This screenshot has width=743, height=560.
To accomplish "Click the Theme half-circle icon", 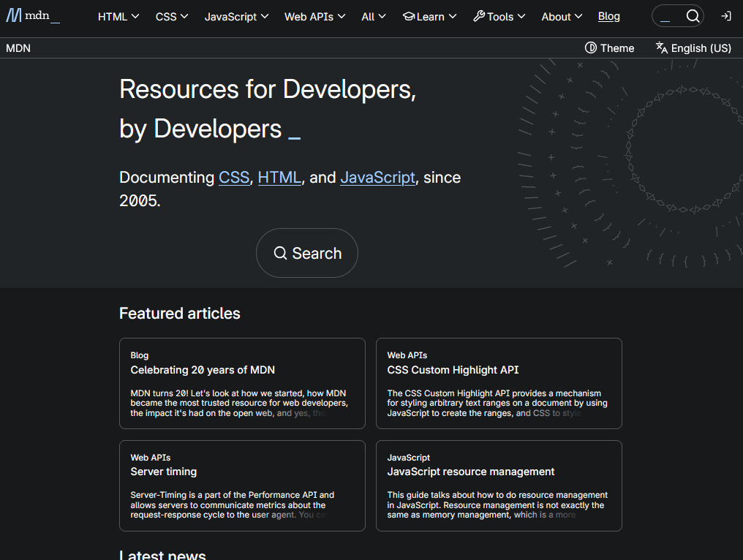I will coord(591,48).
